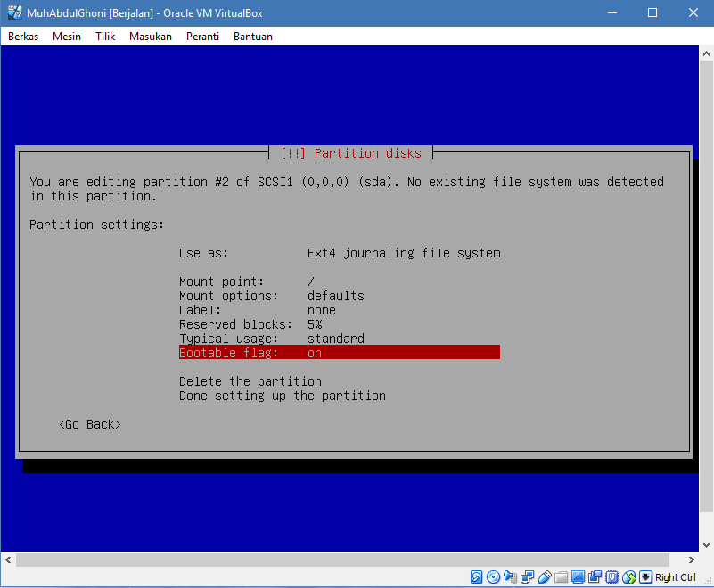
Task: Click the horizontal scrollbar right arrow
Action: 691,559
